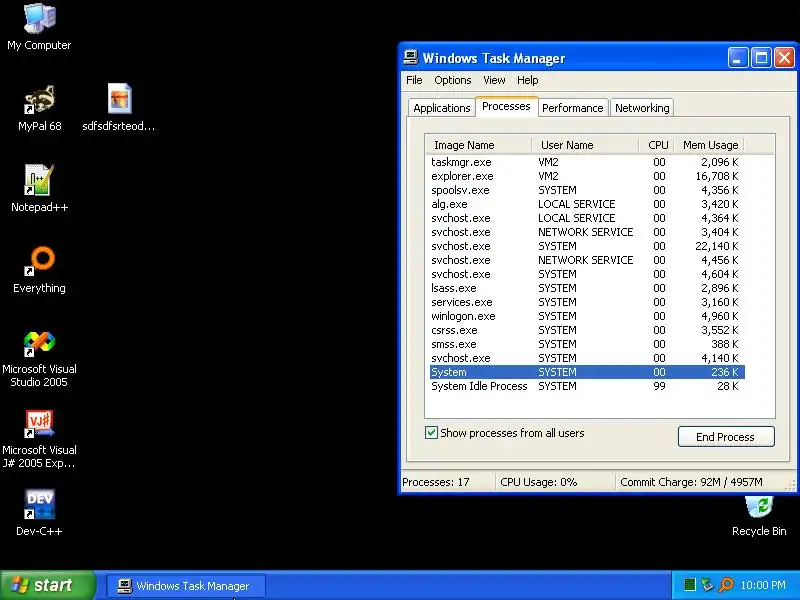This screenshot has height=600, width=800.
Task: Click the 10:00 PM system clock
Action: click(x=763, y=585)
